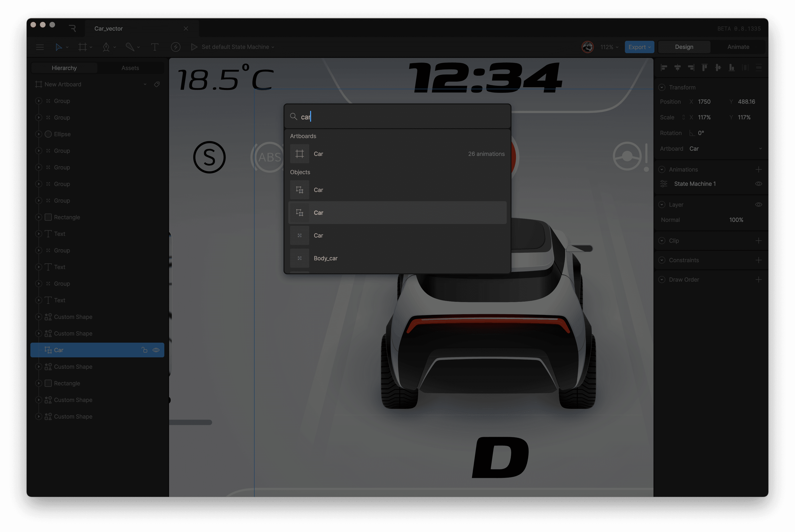Open the 112% zoom dropdown
795x532 pixels.
(x=609, y=47)
